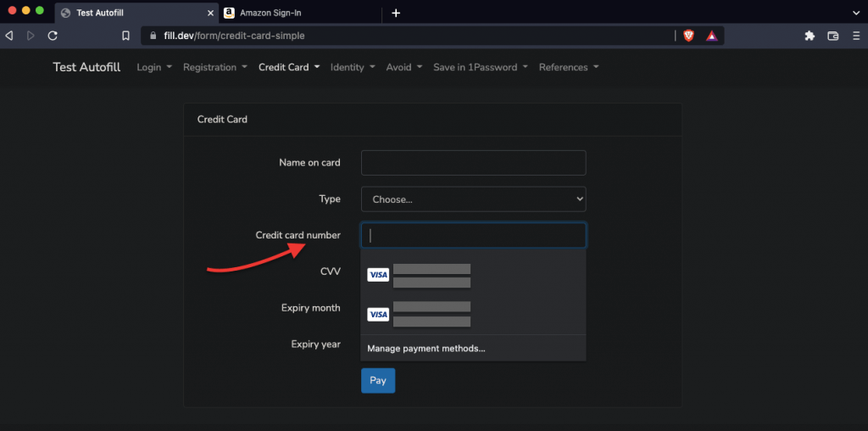Open the Login dropdown menu
This screenshot has height=431, width=868.
coord(154,67)
